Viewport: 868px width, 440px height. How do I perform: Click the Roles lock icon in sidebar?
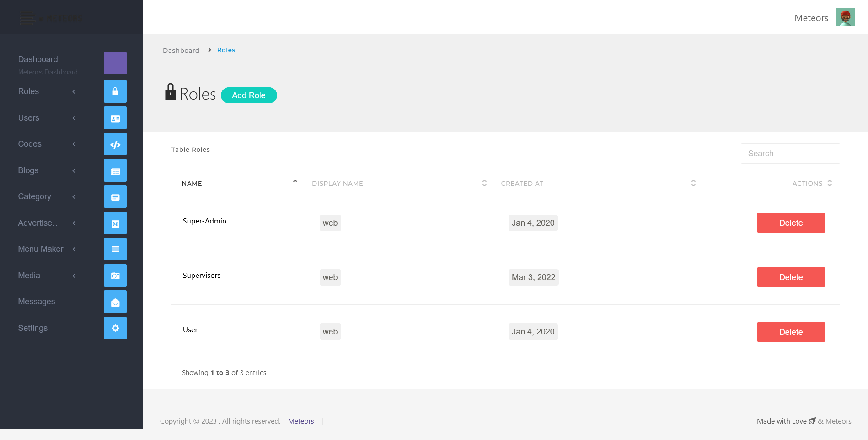[115, 91]
